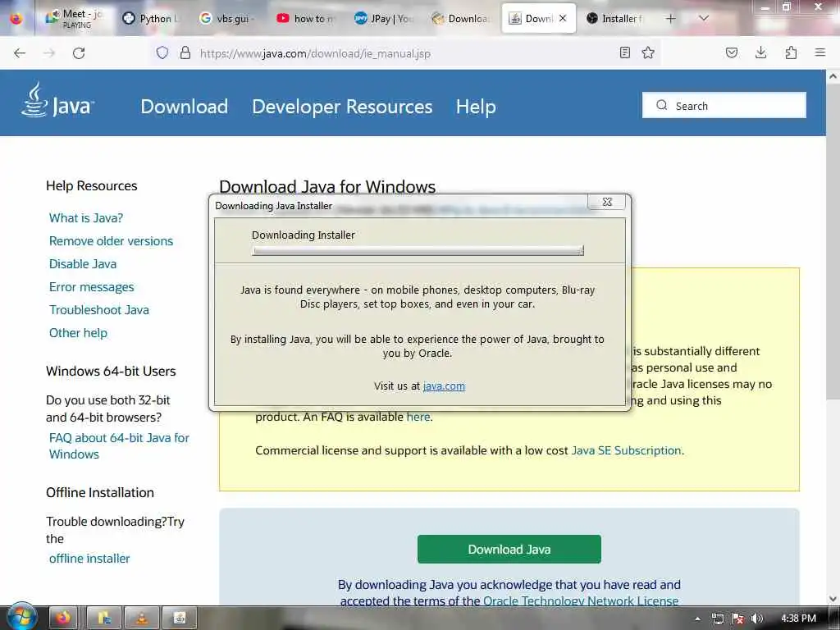Viewport: 840px width, 630px height.
Task: Open the Download menu in Java header
Action: pyautogui.click(x=185, y=106)
